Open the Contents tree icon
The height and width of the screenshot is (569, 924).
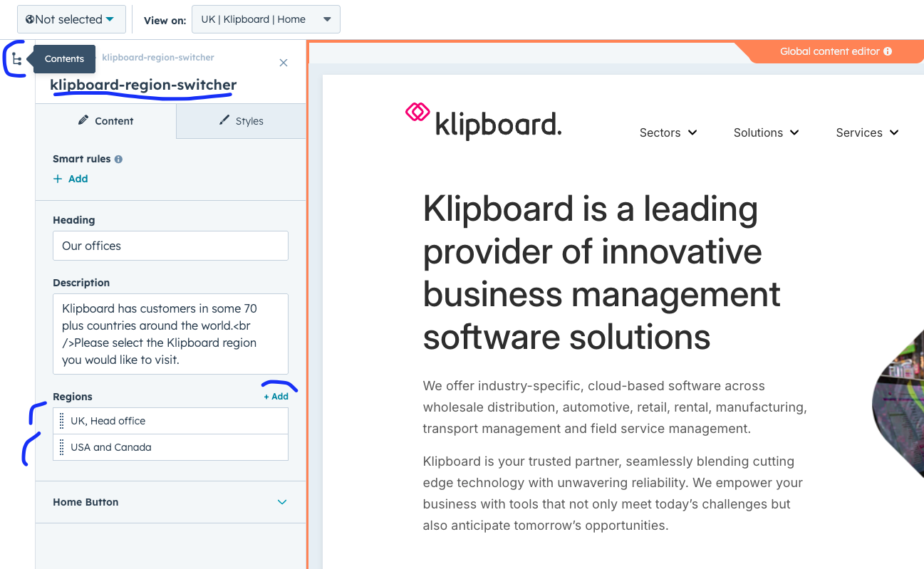tap(17, 59)
